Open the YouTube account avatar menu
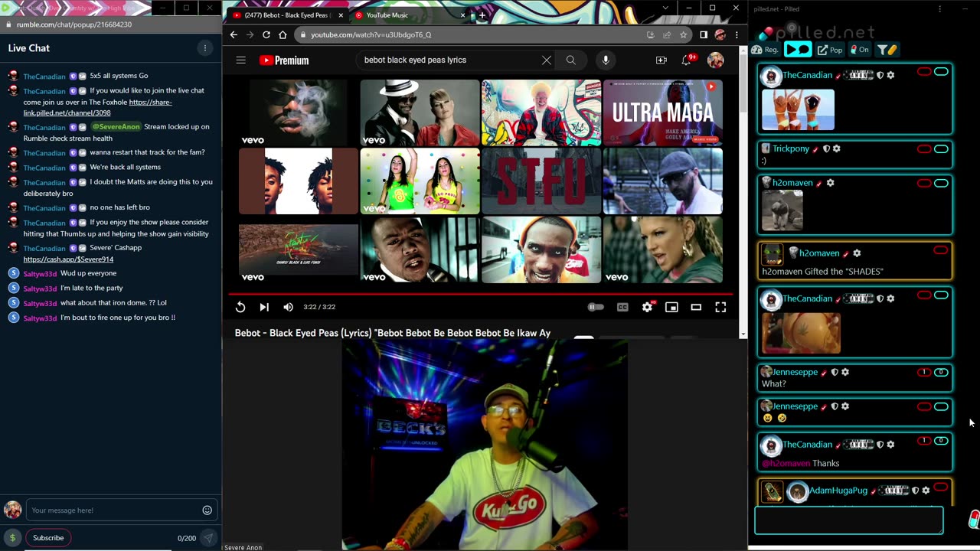 pos(715,60)
